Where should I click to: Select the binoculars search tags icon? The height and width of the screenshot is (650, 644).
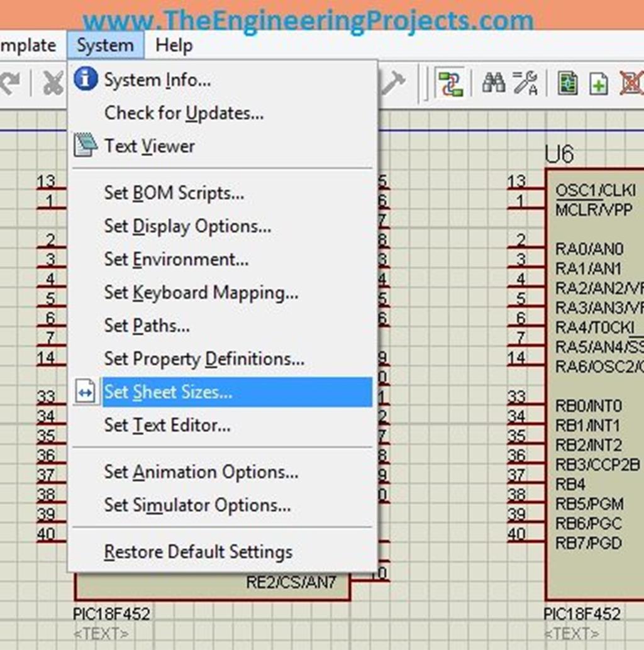click(x=494, y=83)
